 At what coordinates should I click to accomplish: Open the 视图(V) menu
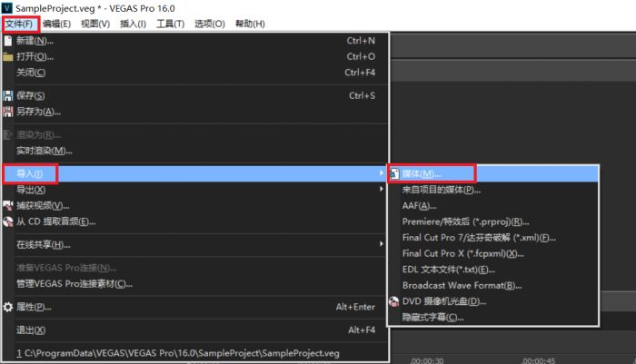pyautogui.click(x=95, y=24)
